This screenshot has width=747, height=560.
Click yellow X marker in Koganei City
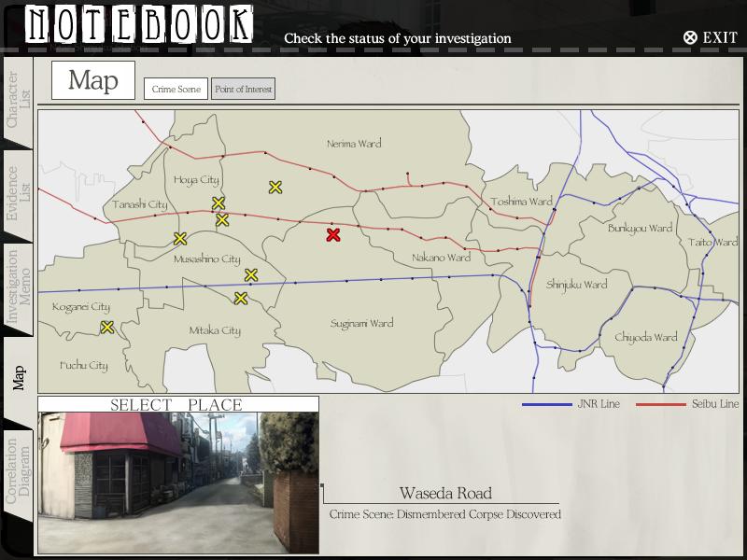pyautogui.click(x=107, y=328)
